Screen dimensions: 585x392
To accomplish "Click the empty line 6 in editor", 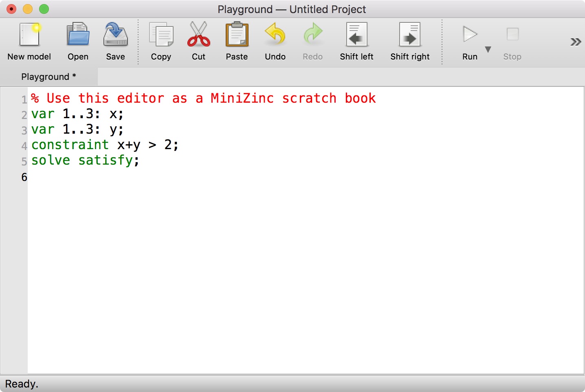I will (x=81, y=177).
